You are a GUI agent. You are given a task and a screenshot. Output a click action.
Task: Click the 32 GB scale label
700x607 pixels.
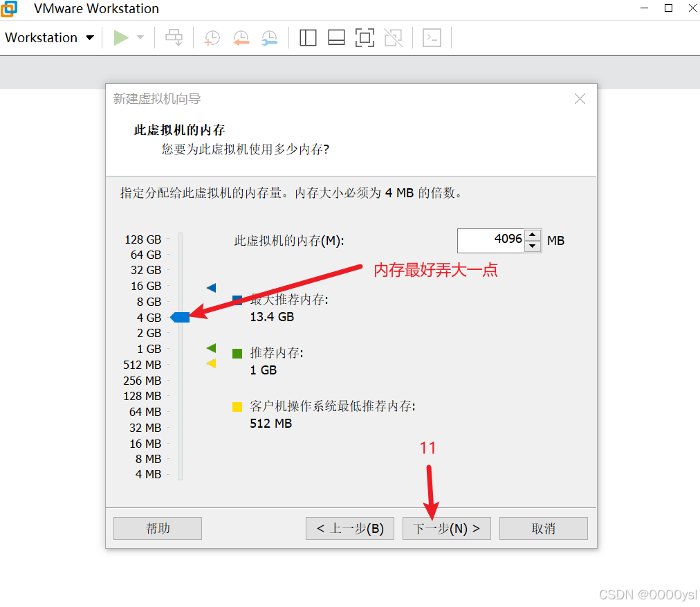coord(146,270)
